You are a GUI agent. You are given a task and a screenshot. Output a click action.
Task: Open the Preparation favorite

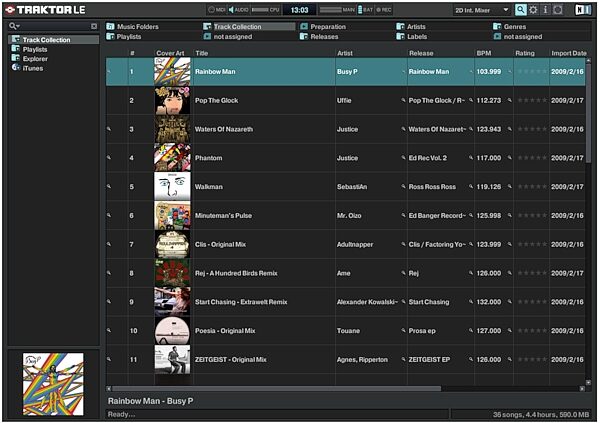click(323, 26)
